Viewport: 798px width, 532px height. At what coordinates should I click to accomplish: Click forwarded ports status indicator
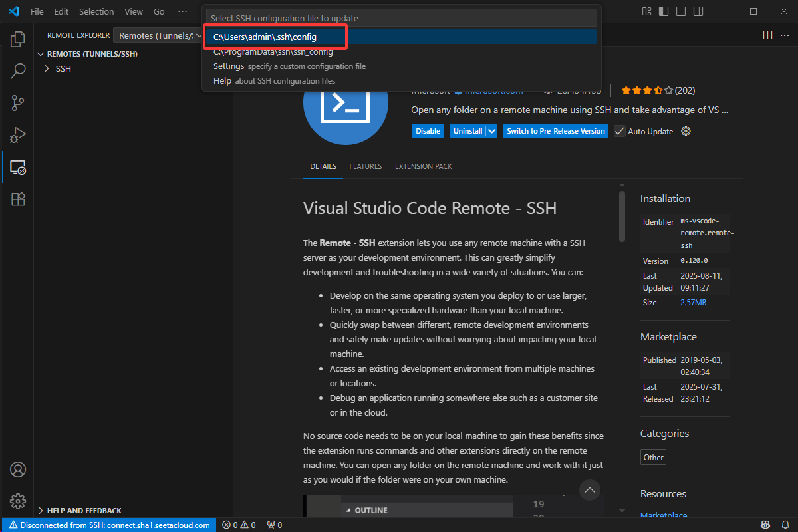[x=274, y=525]
